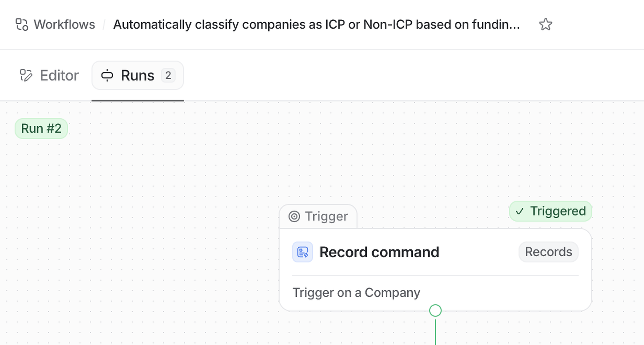
Task: Click the Trigger label above the card
Action: 326,216
